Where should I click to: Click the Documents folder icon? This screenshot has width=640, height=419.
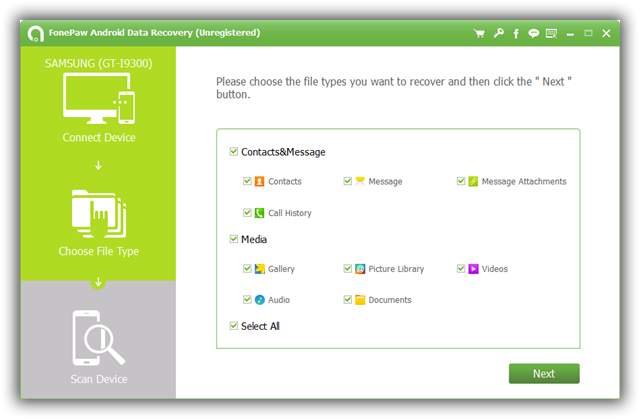tap(359, 300)
